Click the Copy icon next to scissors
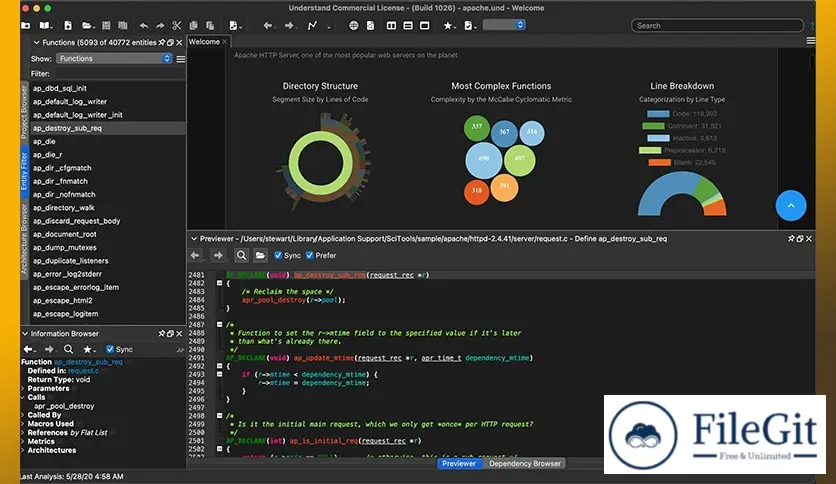836x484 pixels. pyautogui.click(x=194, y=26)
